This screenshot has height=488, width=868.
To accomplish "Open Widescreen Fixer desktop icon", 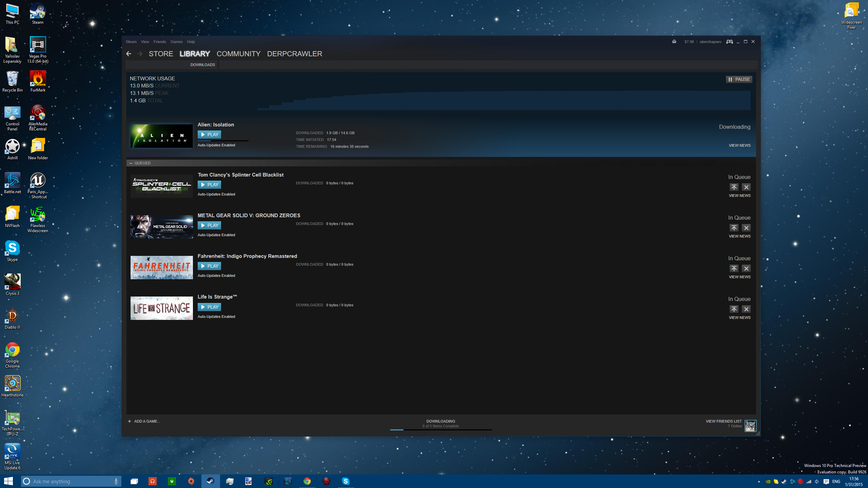I will tap(851, 16).
